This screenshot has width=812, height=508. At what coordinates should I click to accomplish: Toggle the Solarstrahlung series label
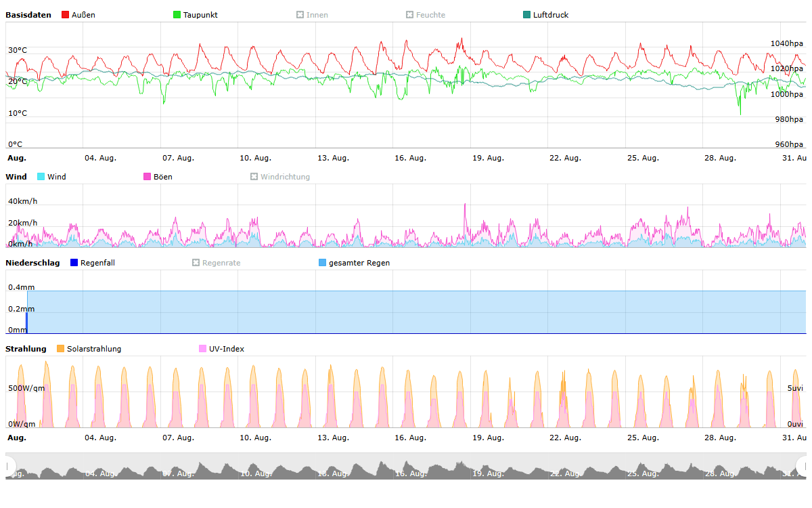click(93, 349)
